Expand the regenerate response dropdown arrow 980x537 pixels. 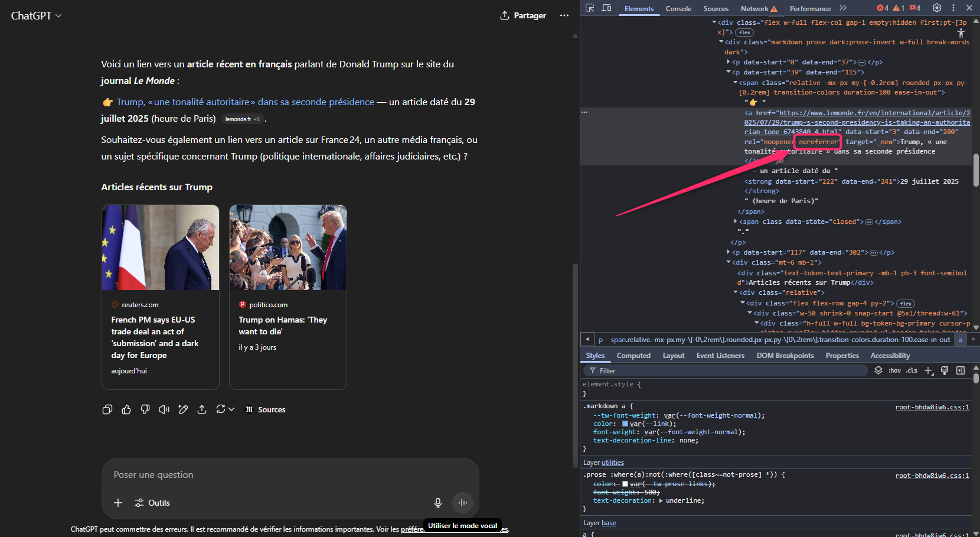click(x=231, y=409)
